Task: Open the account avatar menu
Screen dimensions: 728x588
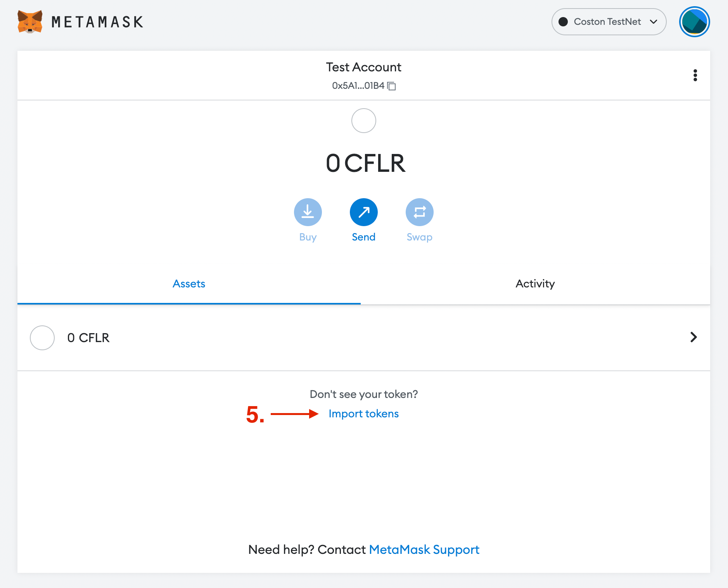Action: point(694,22)
